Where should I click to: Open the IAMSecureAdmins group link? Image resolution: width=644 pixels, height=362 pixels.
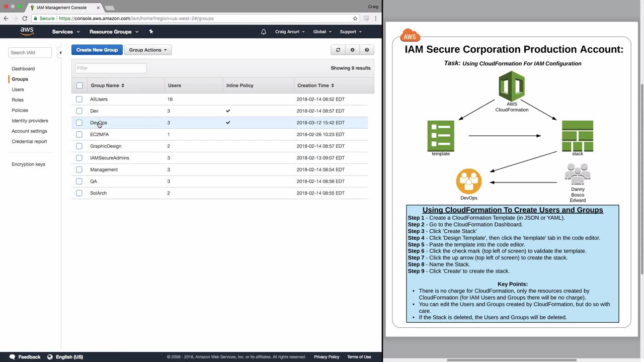pyautogui.click(x=110, y=158)
